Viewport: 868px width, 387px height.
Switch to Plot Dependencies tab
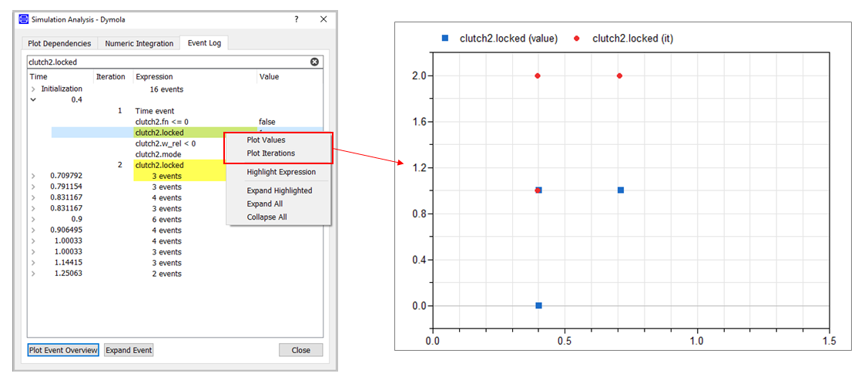(x=59, y=43)
